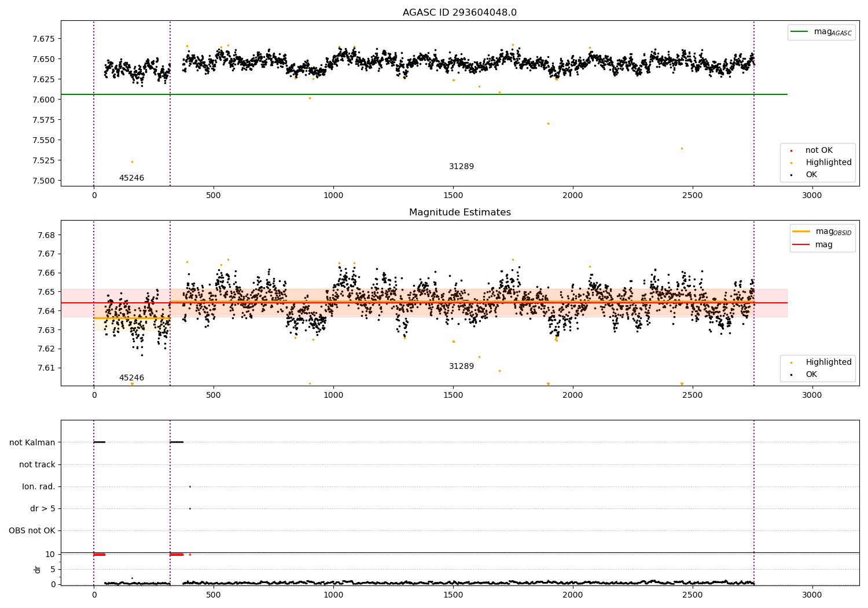Image resolution: width=868 pixels, height=608 pixels.
Task: Click 'OK' legend entry in Magnitude Estimates plot
Action: tap(811, 375)
